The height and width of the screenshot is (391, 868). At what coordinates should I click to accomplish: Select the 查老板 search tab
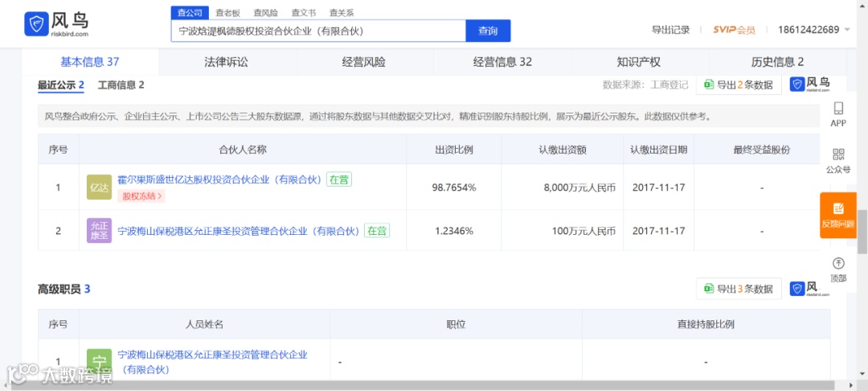[x=227, y=13]
